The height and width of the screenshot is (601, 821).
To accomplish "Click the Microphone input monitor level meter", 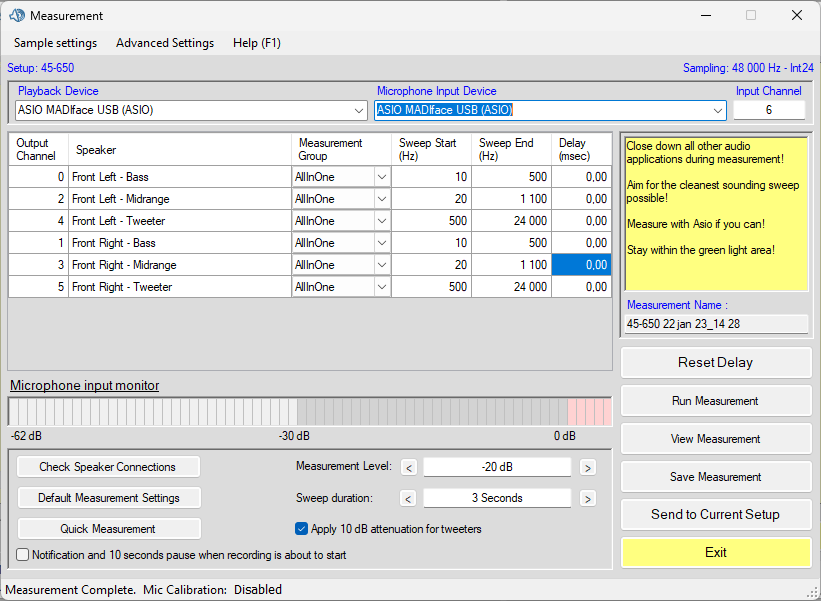I will point(309,412).
